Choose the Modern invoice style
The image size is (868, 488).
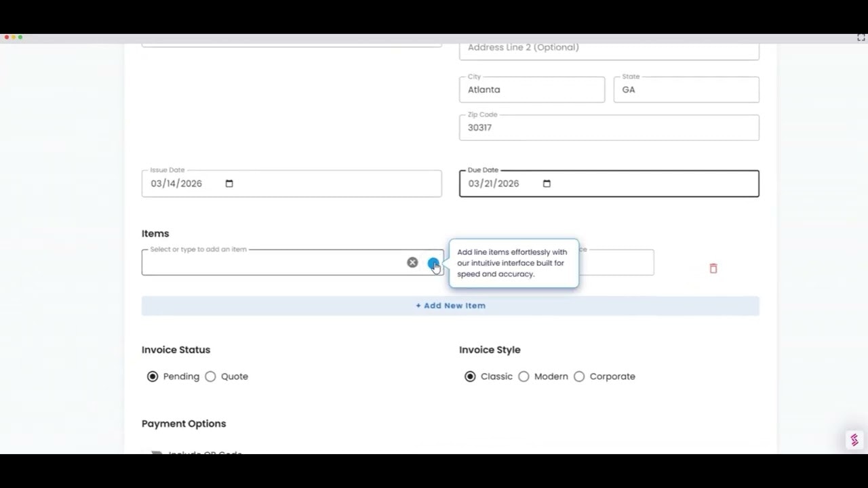(x=524, y=376)
